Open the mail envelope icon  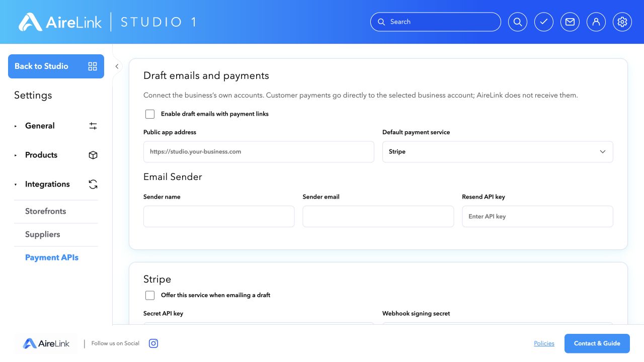570,22
